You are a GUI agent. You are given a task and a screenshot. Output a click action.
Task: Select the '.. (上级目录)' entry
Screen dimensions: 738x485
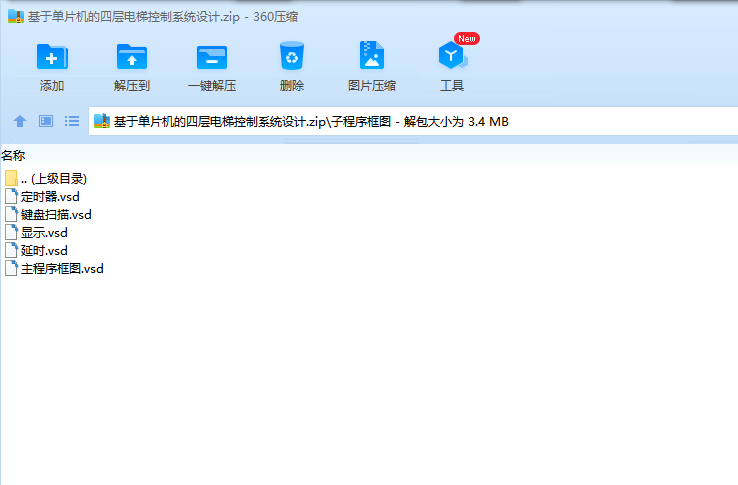point(54,178)
